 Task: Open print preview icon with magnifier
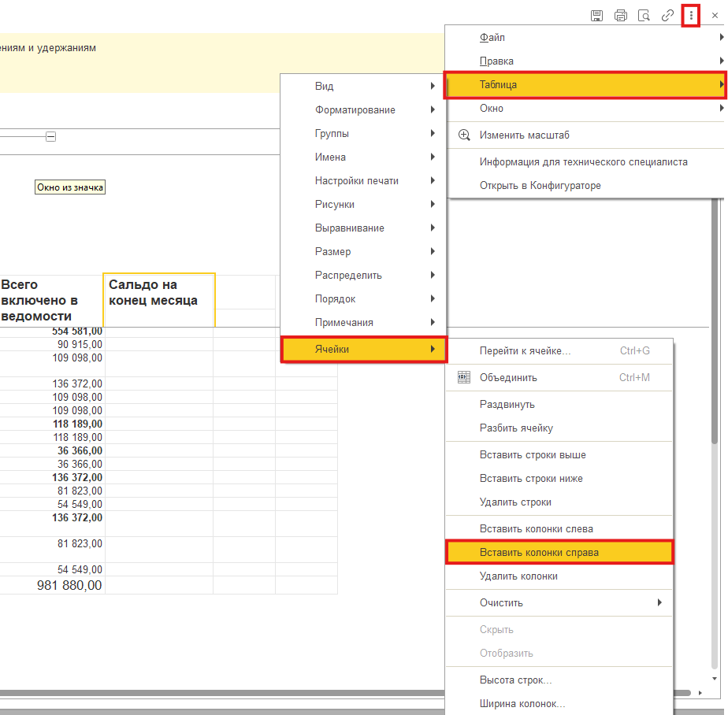click(644, 16)
